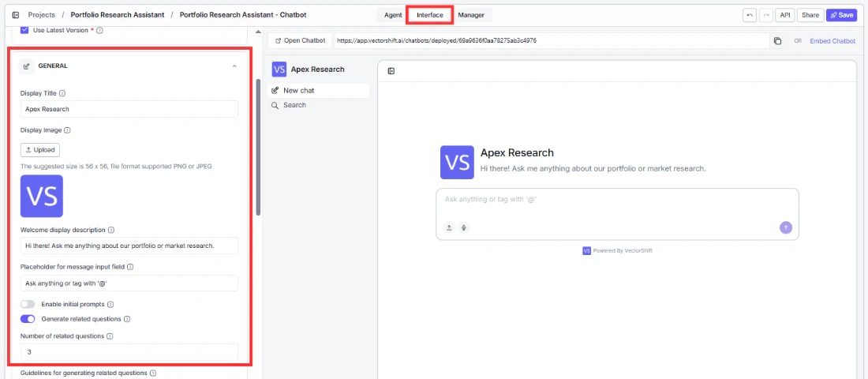Turn off Generate related questions switch
Viewport: 868px width, 379px height.
pyautogui.click(x=28, y=319)
